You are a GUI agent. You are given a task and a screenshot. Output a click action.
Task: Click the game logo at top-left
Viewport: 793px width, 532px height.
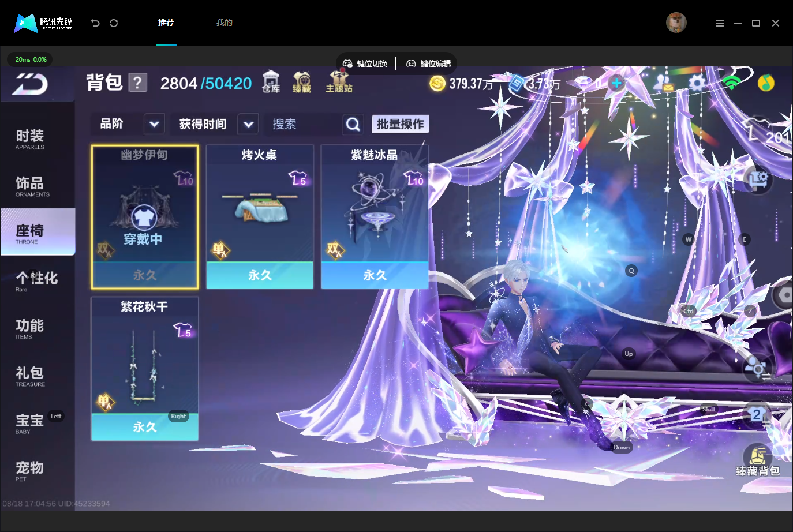(x=30, y=85)
